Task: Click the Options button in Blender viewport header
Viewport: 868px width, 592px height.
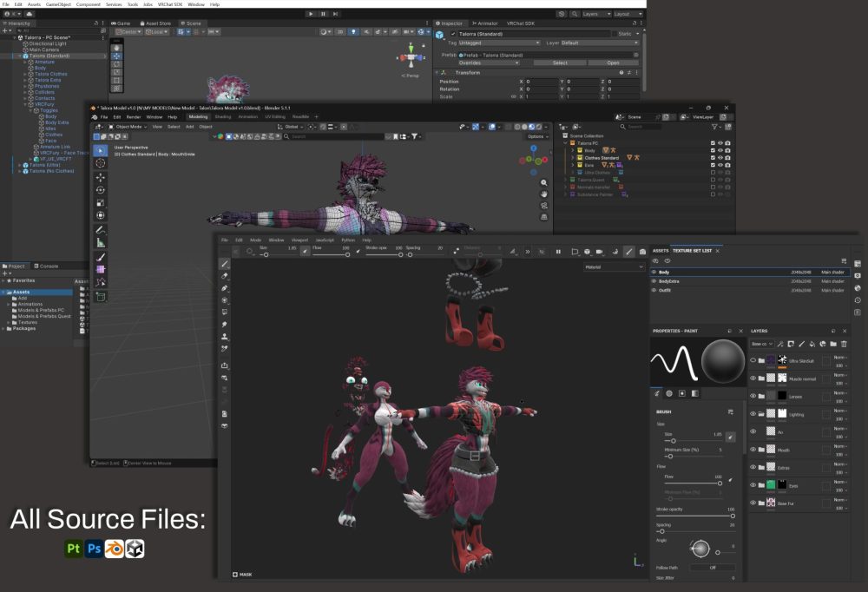Action: tap(537, 136)
